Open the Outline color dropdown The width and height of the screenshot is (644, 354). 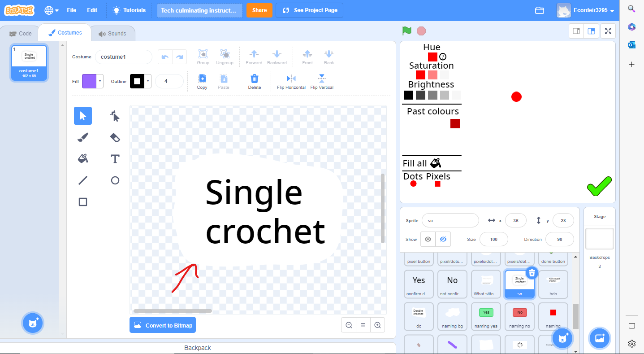(148, 81)
